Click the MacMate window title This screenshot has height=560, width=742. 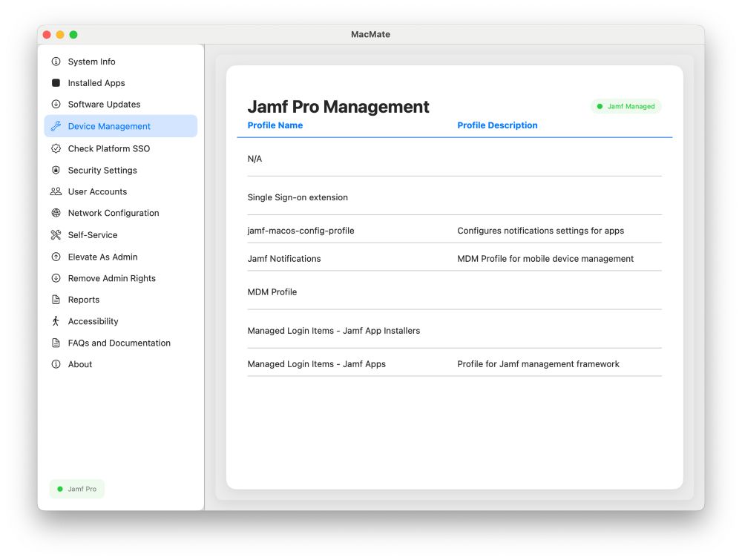370,35
